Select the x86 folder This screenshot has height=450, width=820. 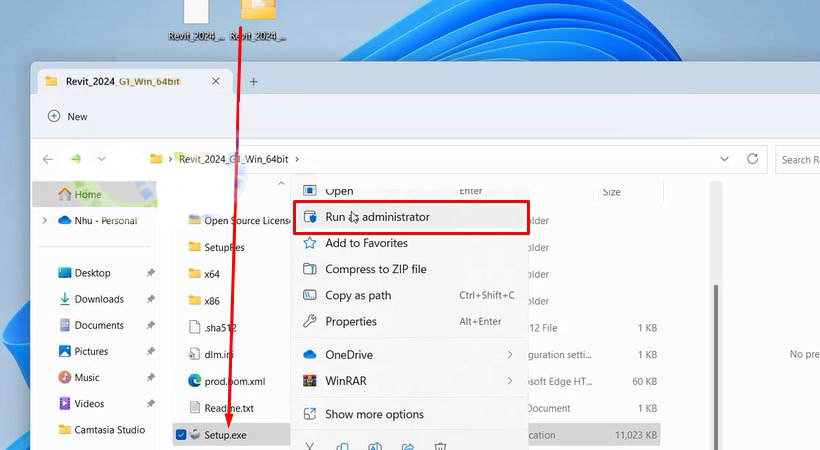212,301
